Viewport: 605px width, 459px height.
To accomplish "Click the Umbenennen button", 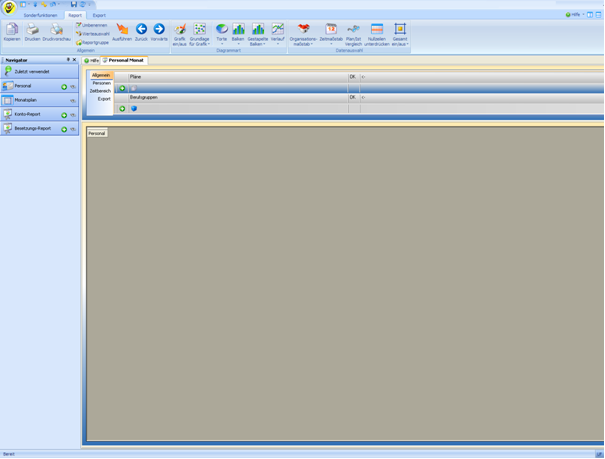I will click(x=93, y=25).
